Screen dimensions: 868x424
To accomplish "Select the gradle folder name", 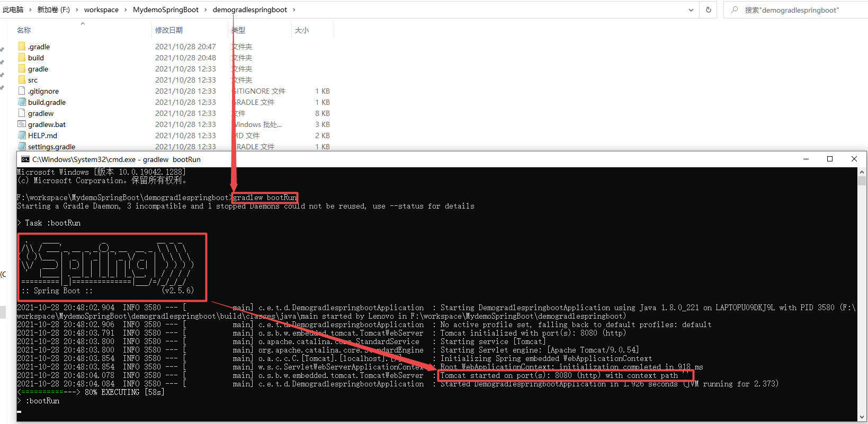I will (x=38, y=69).
